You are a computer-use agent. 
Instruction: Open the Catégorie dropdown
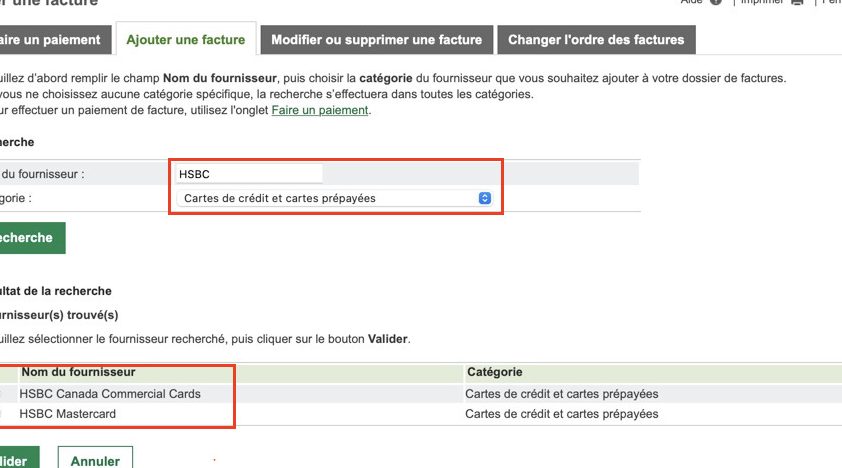[335, 198]
